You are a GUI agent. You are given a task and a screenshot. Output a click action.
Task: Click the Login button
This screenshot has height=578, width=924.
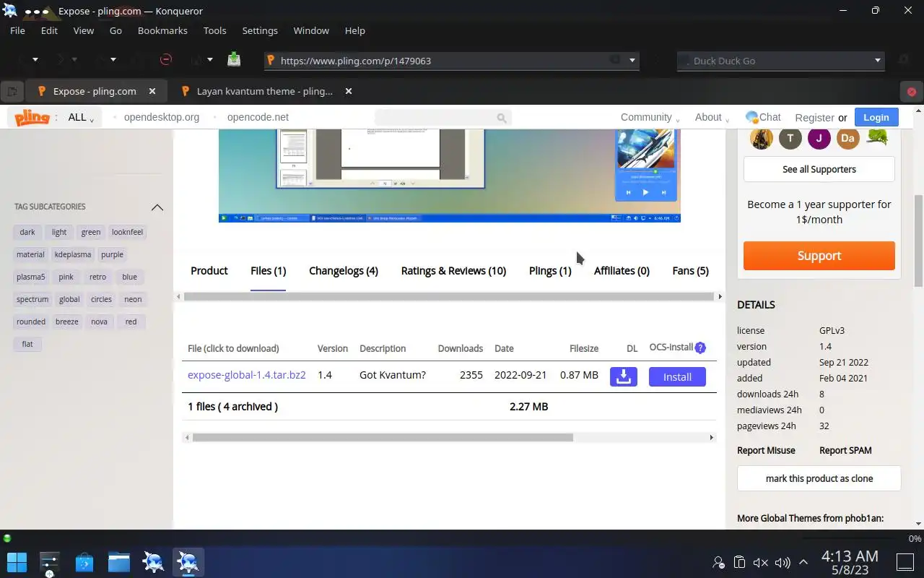tap(876, 117)
